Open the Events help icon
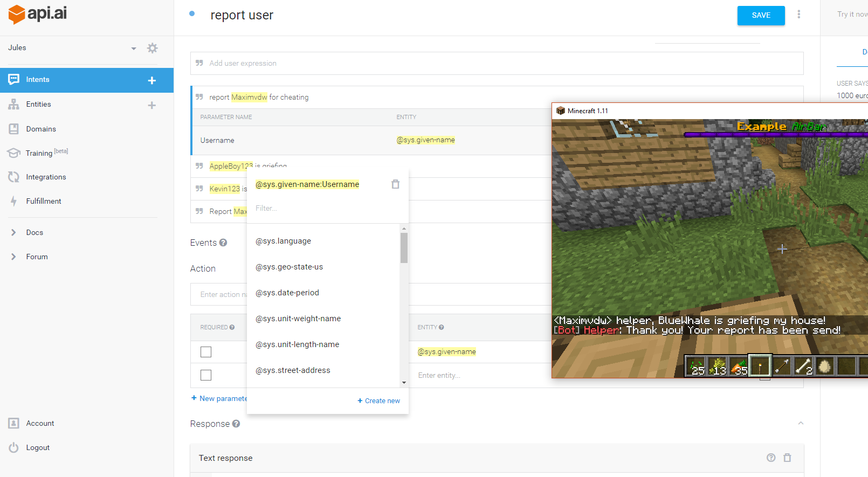Viewport: 868px width, 477px height. [x=223, y=243]
